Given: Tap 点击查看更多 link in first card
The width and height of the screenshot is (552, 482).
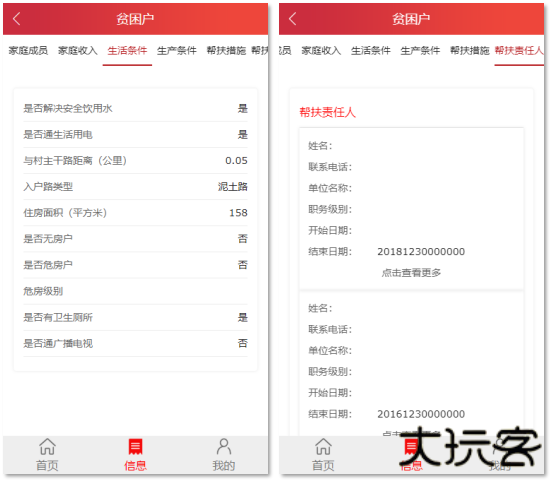Looking at the screenshot, I should 411,273.
